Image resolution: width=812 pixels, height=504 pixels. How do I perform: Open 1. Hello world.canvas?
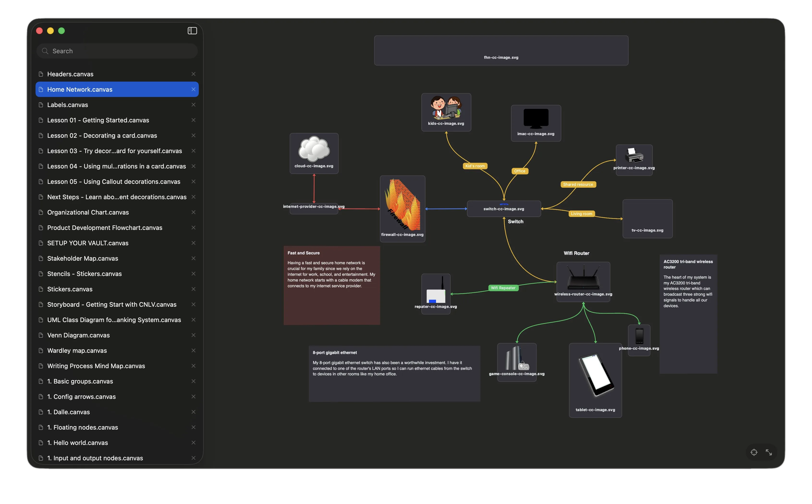tap(117, 443)
